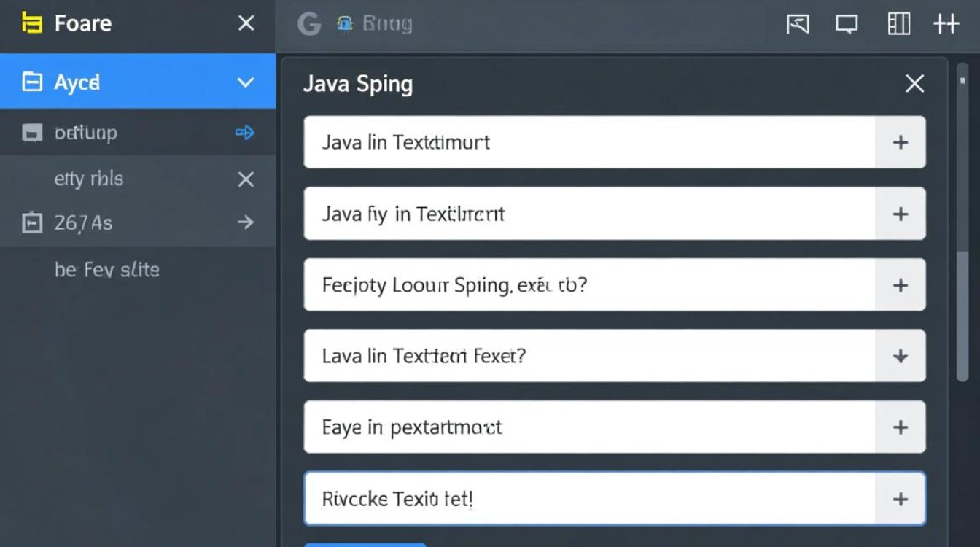Select the bdtuup sidebar item

pyautogui.click(x=86, y=133)
